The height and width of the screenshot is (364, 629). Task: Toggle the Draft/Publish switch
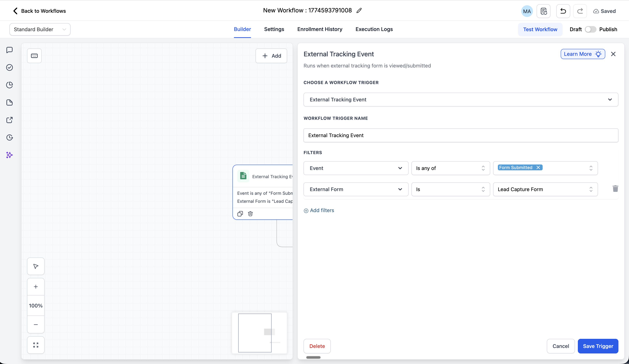pos(590,29)
